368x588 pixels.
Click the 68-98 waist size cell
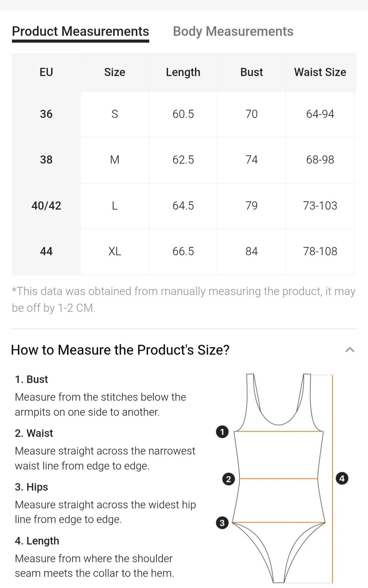pos(320,160)
